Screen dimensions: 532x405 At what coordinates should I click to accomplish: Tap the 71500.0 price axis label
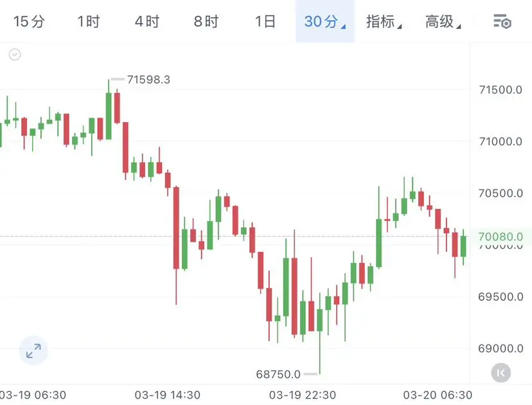coord(501,90)
